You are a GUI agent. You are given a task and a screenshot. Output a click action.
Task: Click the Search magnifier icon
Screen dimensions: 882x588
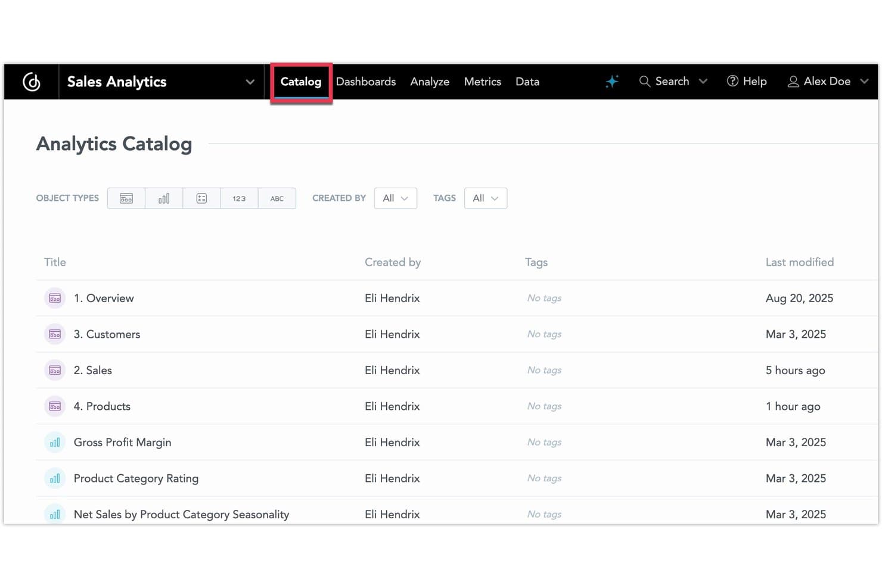(644, 82)
